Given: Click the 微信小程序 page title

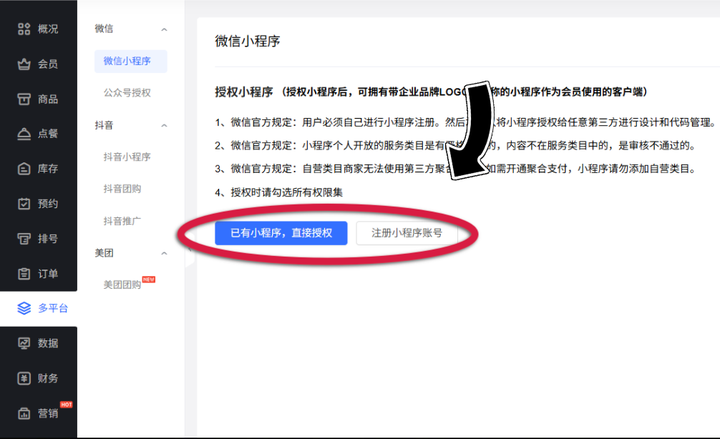Looking at the screenshot, I should pos(248,41).
